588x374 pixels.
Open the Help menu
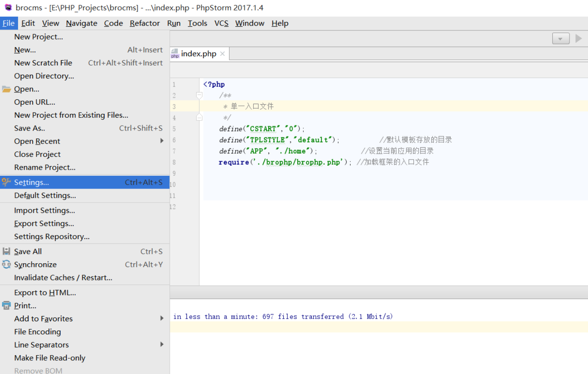(x=280, y=23)
